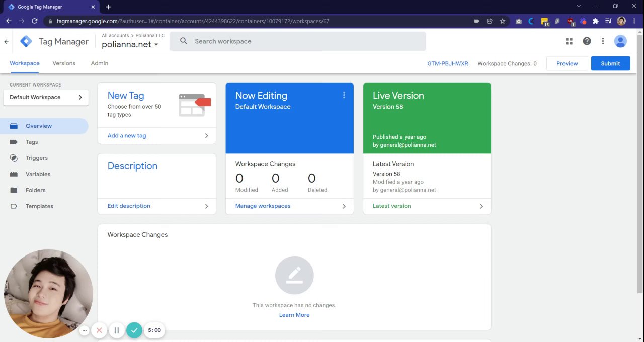Click All accounts breadcrumb link
644x342 pixels.
tap(115, 36)
